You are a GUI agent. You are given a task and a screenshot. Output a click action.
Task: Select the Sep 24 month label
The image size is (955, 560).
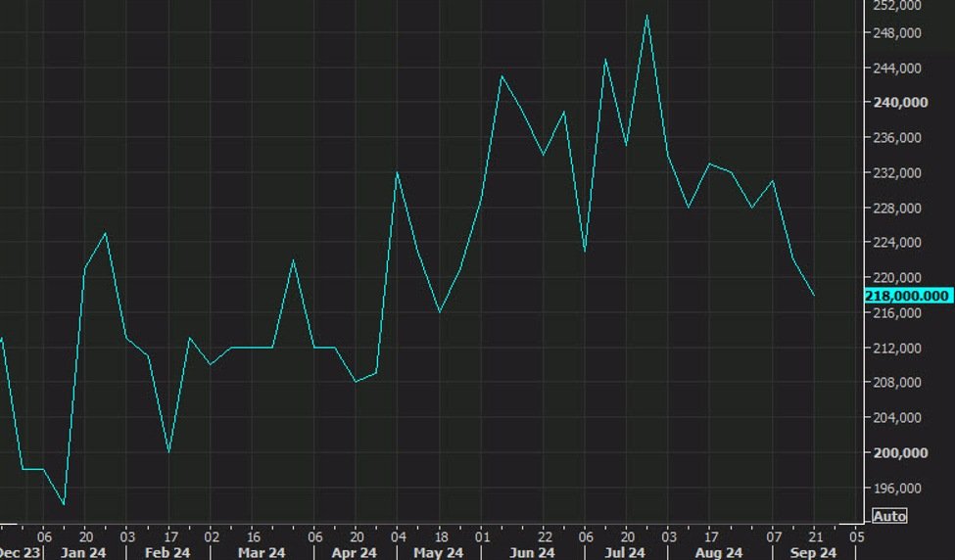point(813,553)
